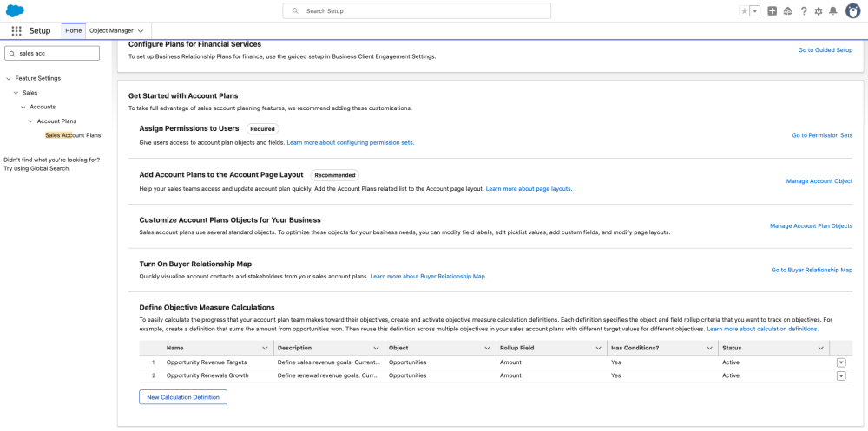Open the global actions plus icon

tap(773, 11)
